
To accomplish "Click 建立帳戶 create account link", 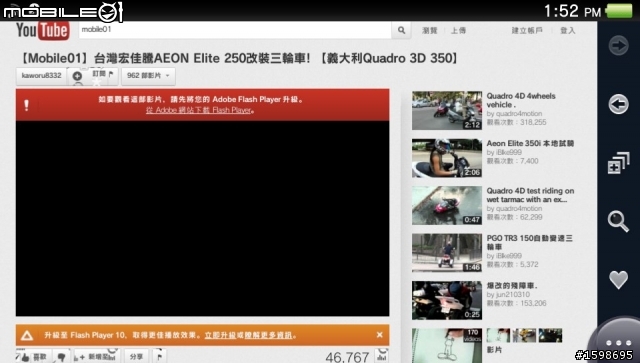I will click(x=527, y=31).
